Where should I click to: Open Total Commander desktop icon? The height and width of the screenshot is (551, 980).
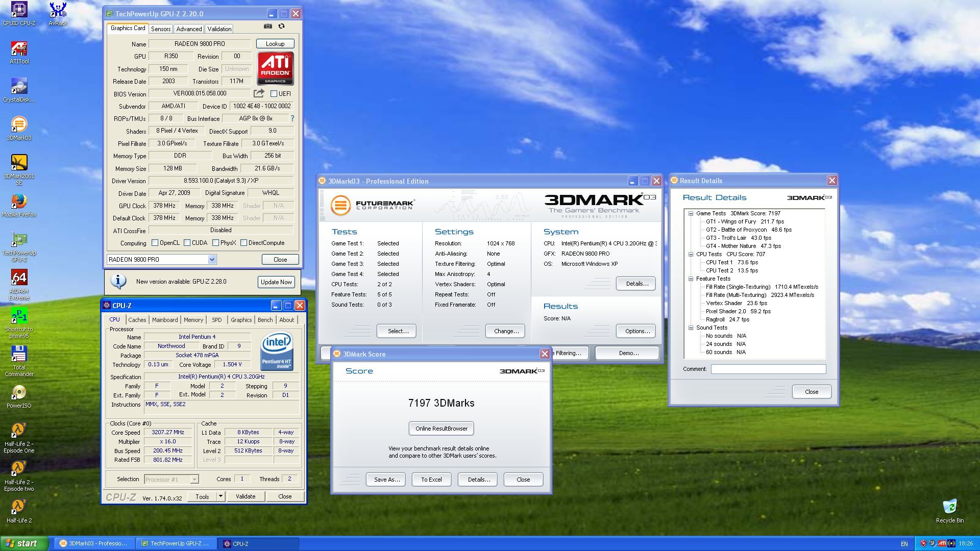[x=19, y=361]
